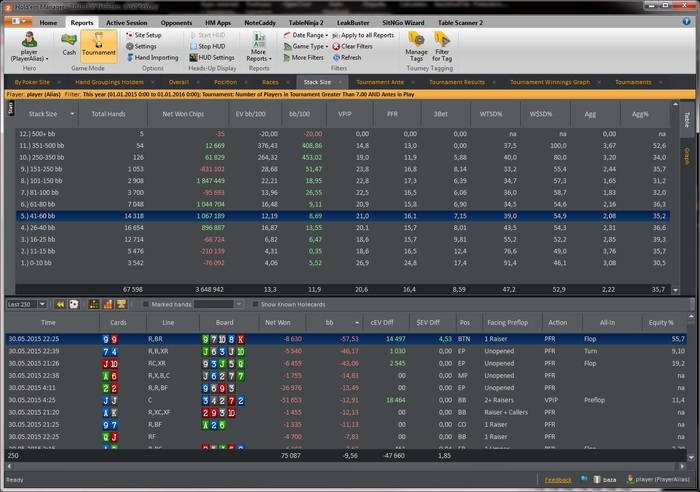Click the yellow rewind arrows icon
Image resolution: width=700 pixels, height=492 pixels.
point(60,304)
